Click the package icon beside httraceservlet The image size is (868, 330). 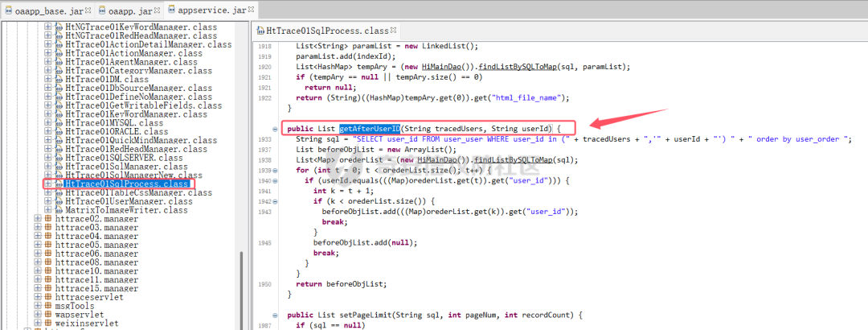pos(48,297)
